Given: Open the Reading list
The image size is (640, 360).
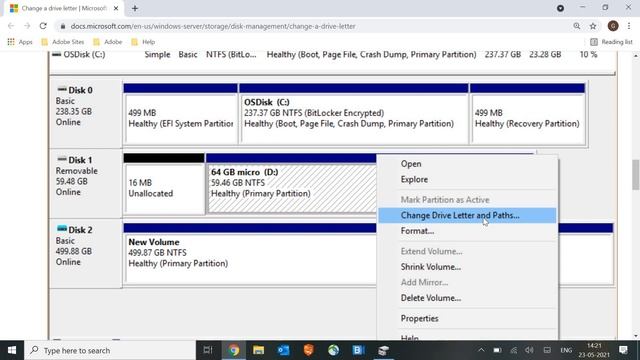Looking at the screenshot, I should (611, 42).
